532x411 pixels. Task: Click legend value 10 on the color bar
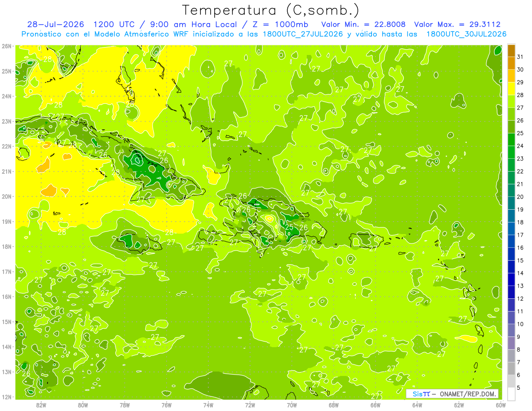click(x=520, y=324)
